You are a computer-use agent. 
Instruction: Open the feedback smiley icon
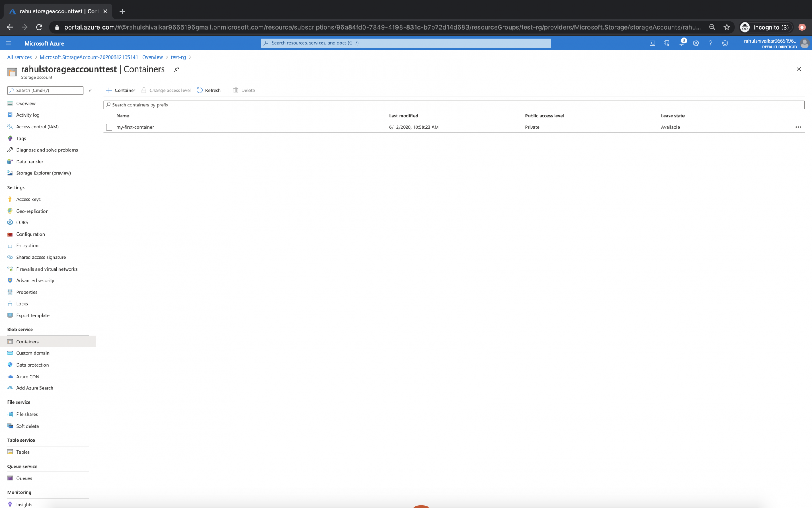click(x=725, y=43)
